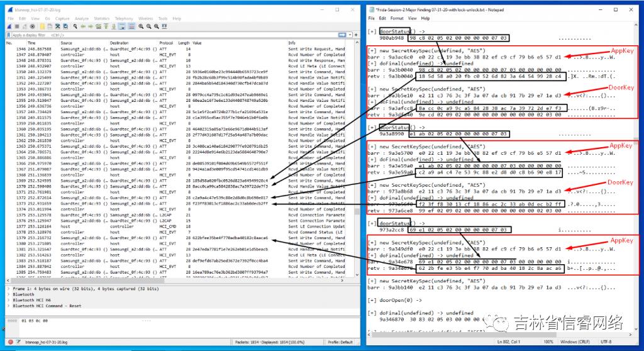Zoom in the Wireshark text
This screenshot has height=351, width=644.
pyautogui.click(x=141, y=26)
